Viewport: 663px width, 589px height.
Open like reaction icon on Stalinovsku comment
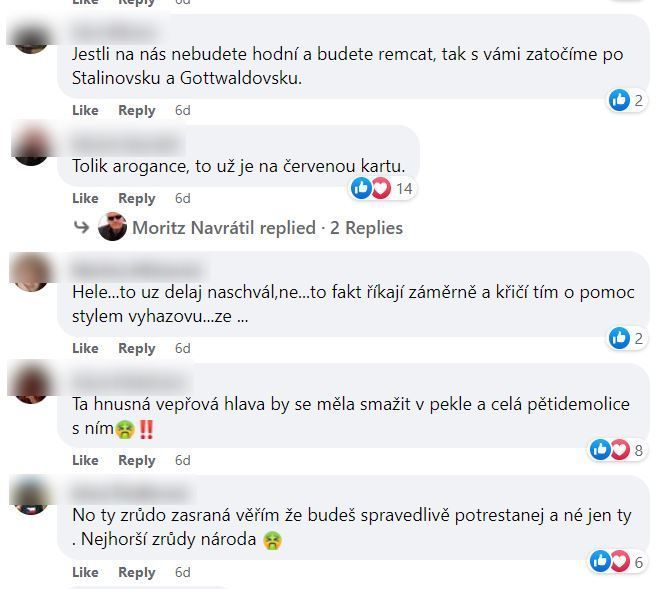pos(619,100)
